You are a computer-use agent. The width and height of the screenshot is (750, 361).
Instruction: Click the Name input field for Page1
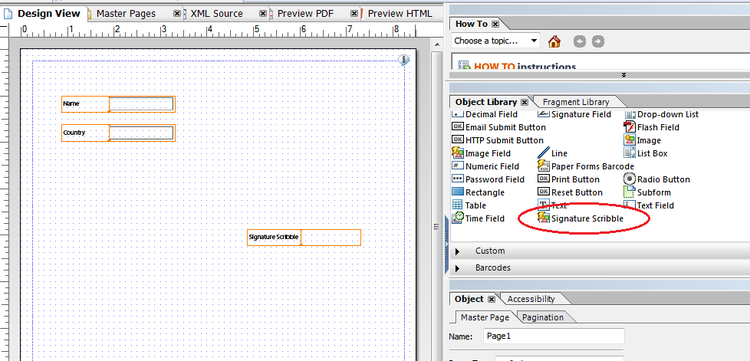tap(553, 336)
